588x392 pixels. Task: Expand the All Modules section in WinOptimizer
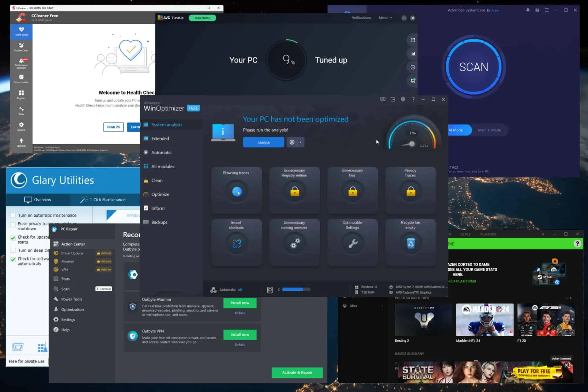click(x=162, y=166)
